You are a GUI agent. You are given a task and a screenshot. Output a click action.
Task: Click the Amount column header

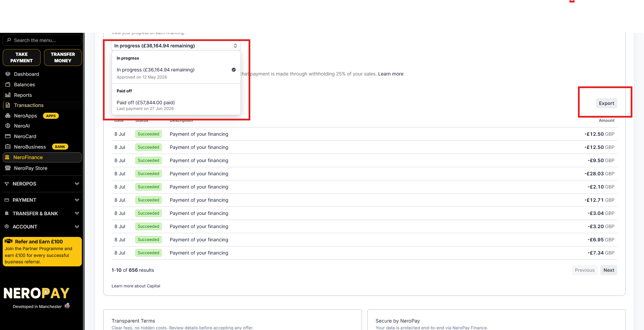606,120
